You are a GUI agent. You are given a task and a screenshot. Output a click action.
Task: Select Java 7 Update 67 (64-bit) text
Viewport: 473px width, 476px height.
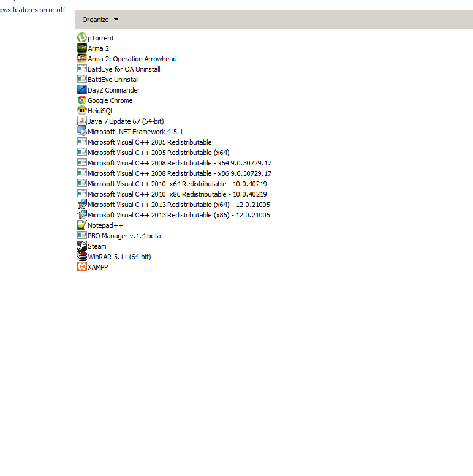(126, 121)
